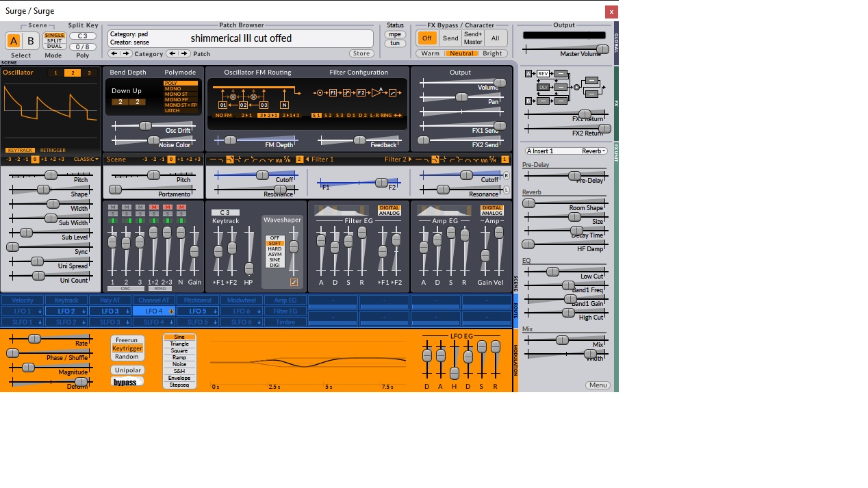Choose Triangle LFO shape
868x488 pixels.
point(179,344)
